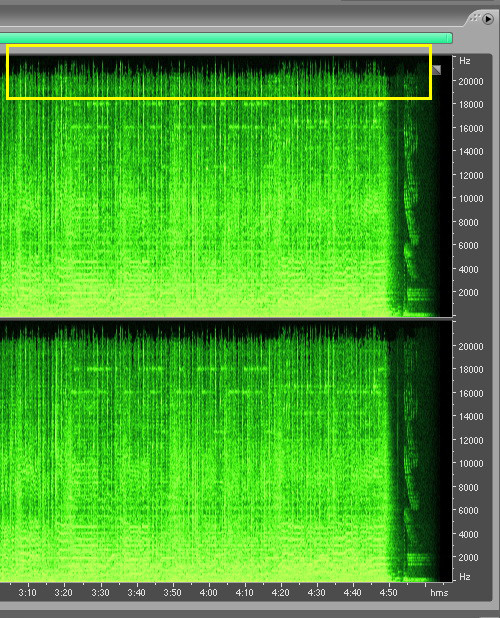This screenshot has height=618, width=500.
Task: Click the gray fade-out handle on the waveform
Action: tap(436, 70)
